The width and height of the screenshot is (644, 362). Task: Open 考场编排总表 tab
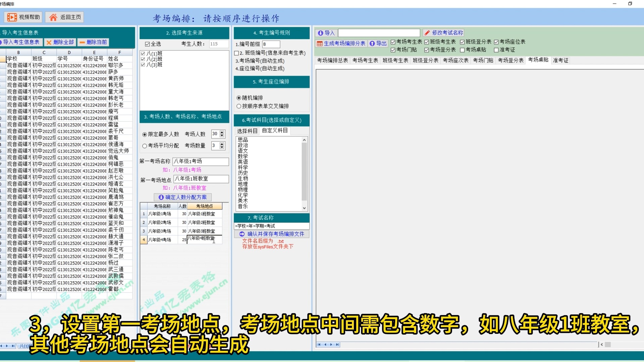pos(332,60)
